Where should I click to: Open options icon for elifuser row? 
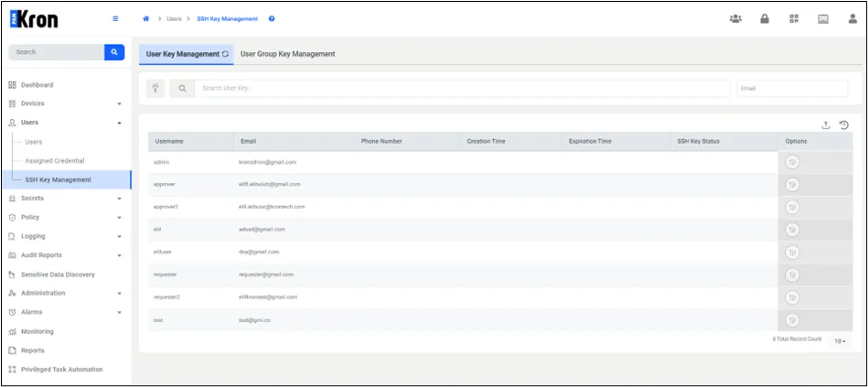pyautogui.click(x=792, y=252)
